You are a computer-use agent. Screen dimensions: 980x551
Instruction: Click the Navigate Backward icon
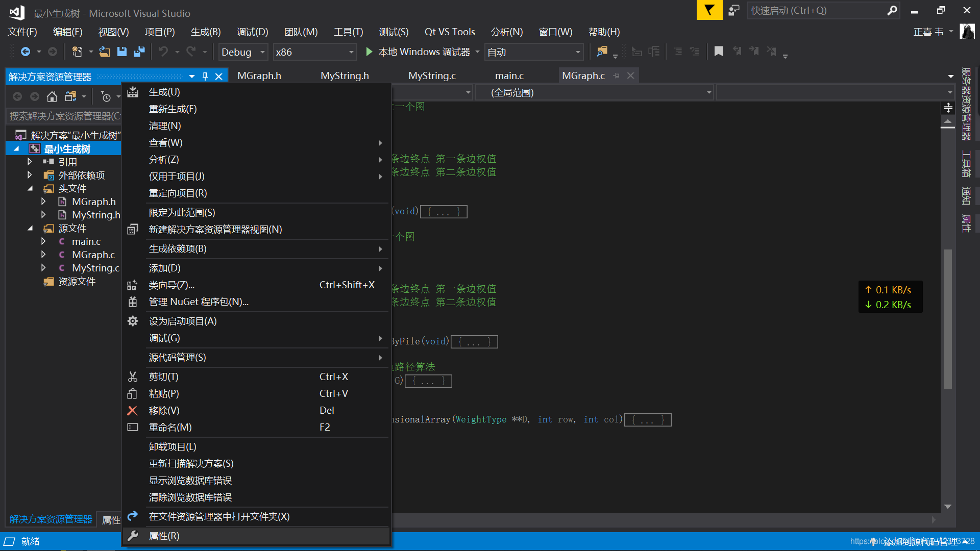pyautogui.click(x=25, y=52)
